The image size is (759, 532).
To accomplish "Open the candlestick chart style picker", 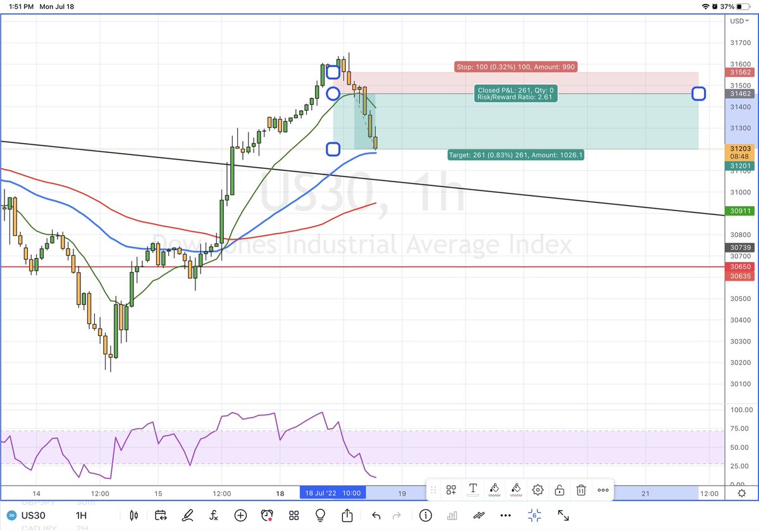I will coord(133,516).
